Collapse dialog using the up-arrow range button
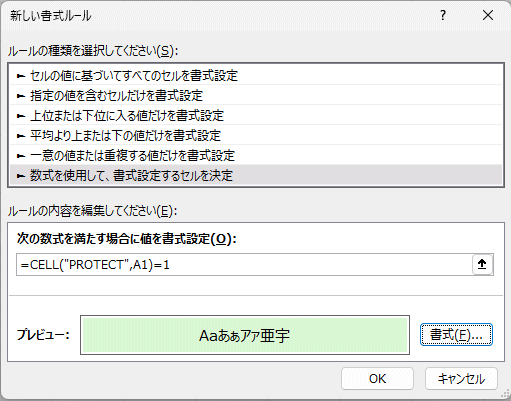 click(x=482, y=264)
